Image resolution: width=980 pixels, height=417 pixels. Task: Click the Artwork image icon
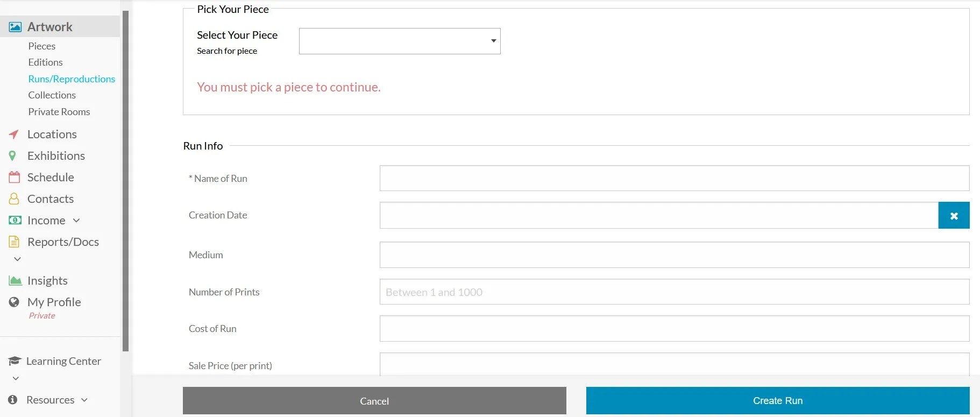pos(14,26)
